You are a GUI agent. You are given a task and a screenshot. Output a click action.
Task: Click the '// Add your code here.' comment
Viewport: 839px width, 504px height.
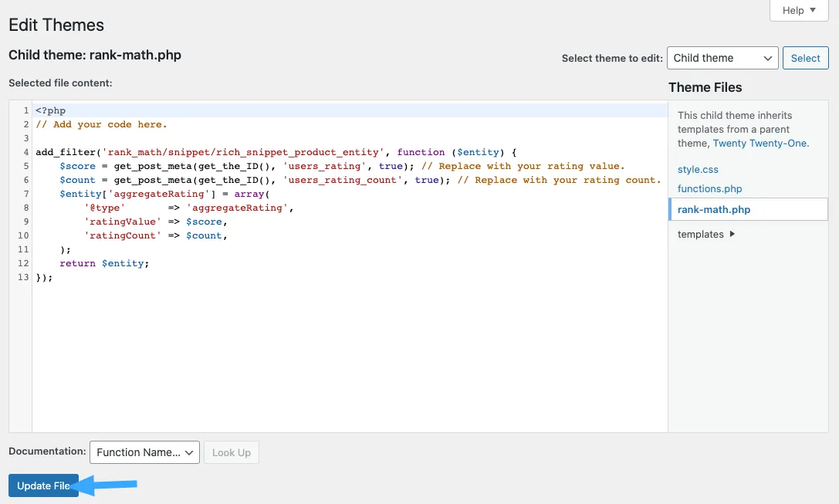tap(101, 125)
